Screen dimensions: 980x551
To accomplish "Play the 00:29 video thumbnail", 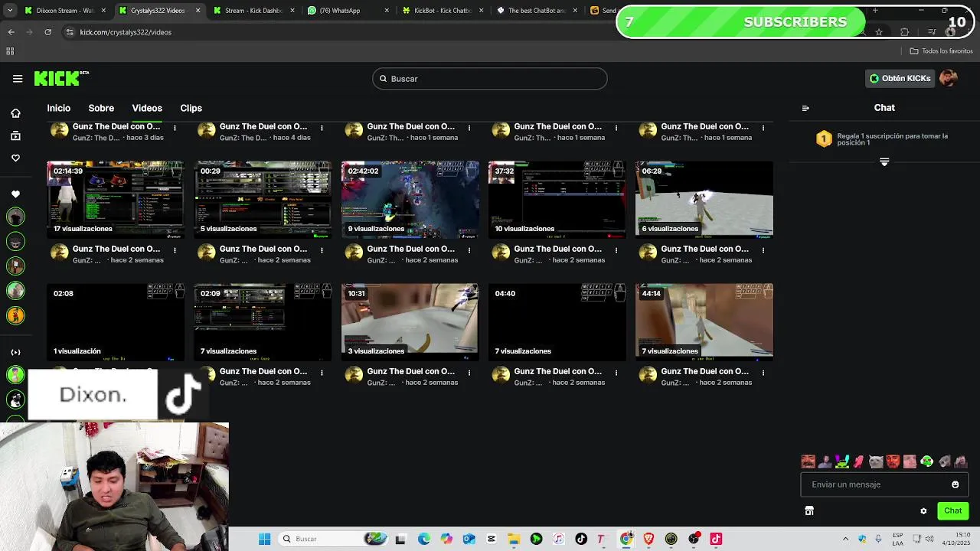I will [x=263, y=199].
